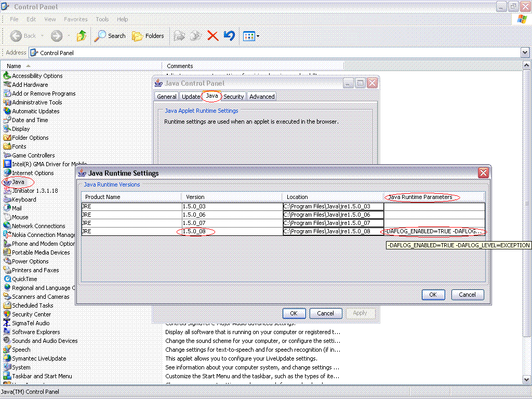Click the Move To toolbar icon

tap(179, 36)
